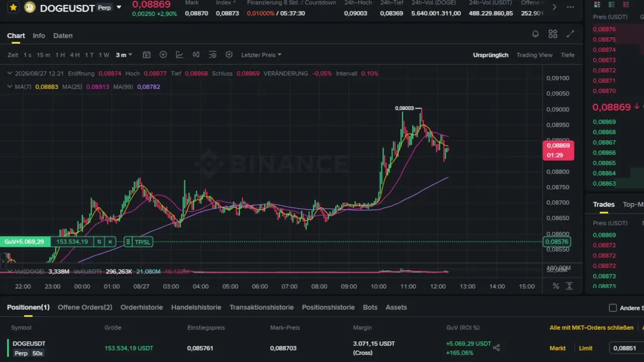644x362 pixels.
Task: Show sell orders only order book view
Action: pyautogui.click(x=626, y=5)
